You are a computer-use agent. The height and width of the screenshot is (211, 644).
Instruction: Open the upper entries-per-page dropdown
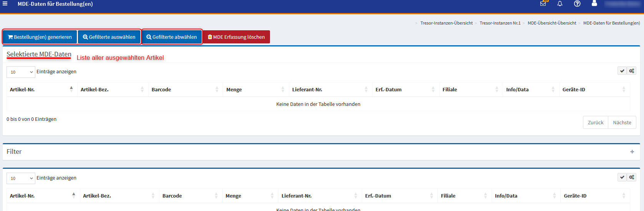click(x=21, y=72)
